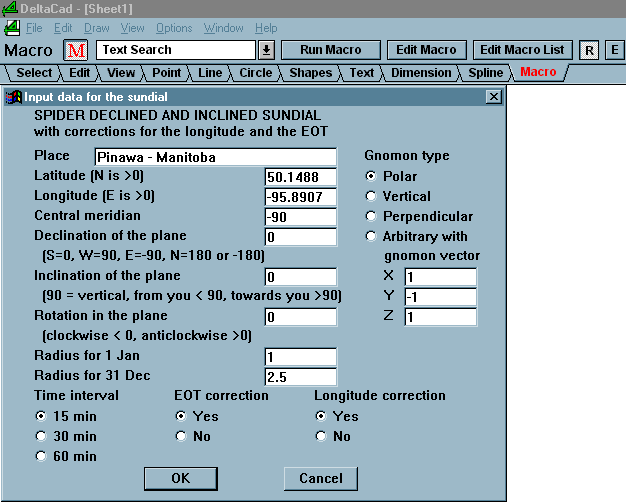The height and width of the screenshot is (502, 626).
Task: Open the Options menu
Action: pos(174,28)
